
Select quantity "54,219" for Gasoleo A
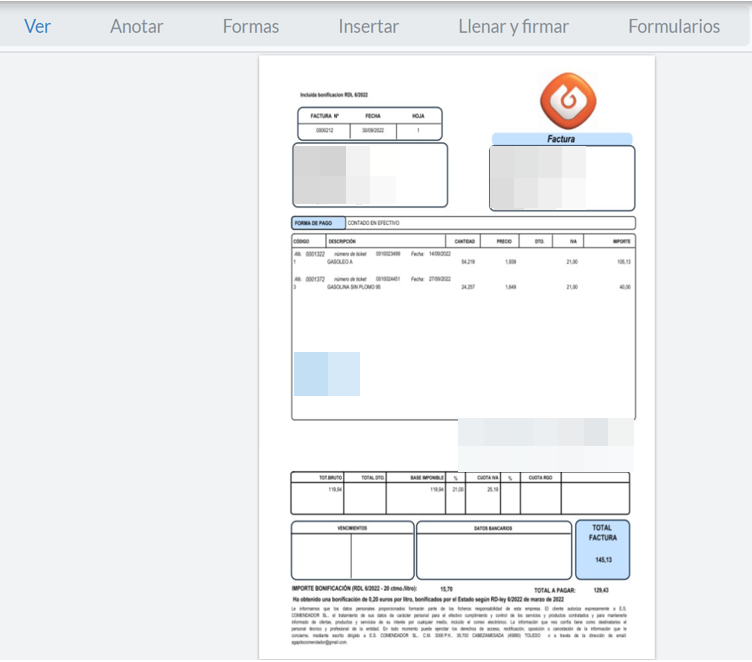coord(468,262)
